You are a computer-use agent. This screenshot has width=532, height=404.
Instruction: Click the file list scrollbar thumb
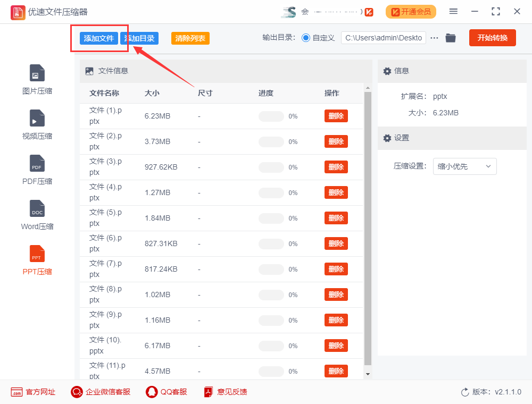pyautogui.click(x=368, y=228)
